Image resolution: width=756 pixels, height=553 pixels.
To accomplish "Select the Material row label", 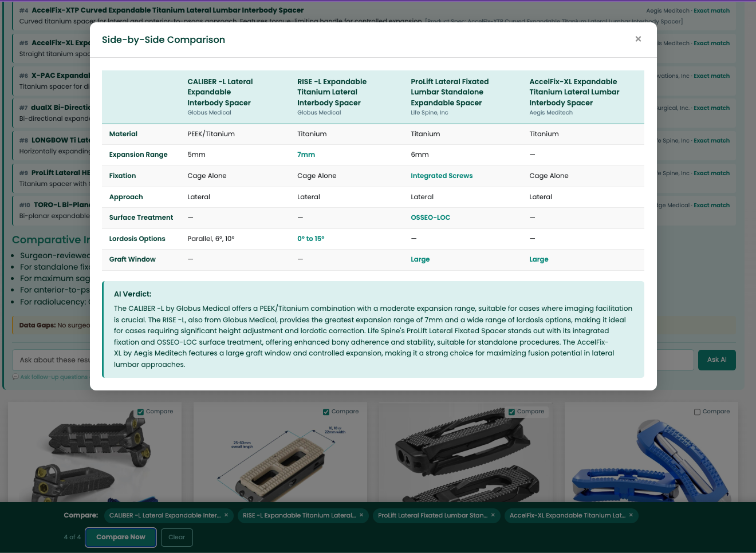I will pos(123,134).
